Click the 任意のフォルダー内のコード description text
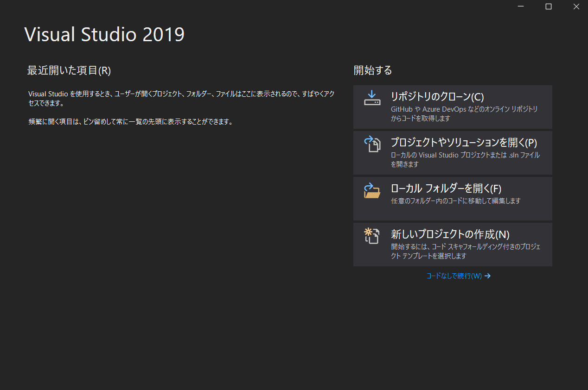Image resolution: width=588 pixels, height=390 pixels. click(x=455, y=201)
